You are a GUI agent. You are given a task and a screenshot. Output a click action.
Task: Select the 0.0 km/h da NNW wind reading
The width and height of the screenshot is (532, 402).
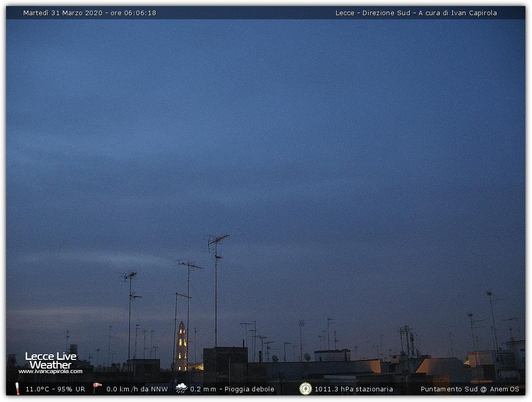pos(137,389)
